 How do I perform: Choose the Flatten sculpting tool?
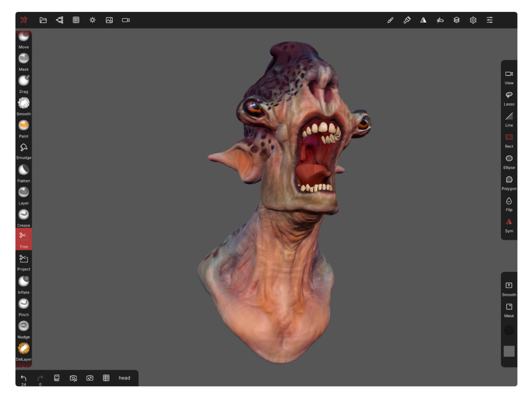click(x=23, y=170)
